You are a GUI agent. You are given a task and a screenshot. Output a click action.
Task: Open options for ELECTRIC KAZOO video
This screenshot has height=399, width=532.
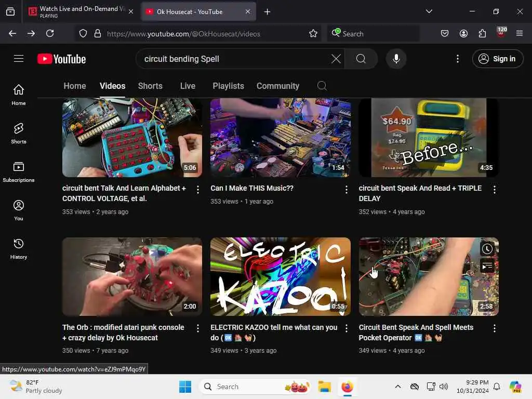pyautogui.click(x=346, y=328)
